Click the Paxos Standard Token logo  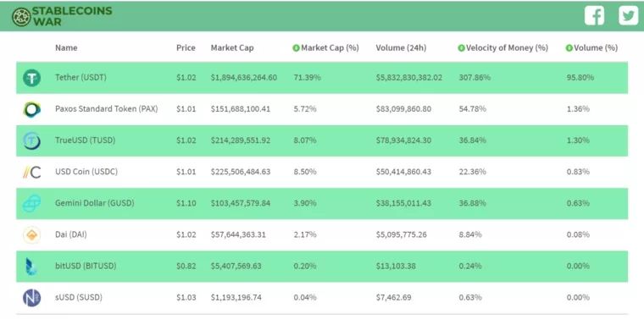(x=31, y=109)
